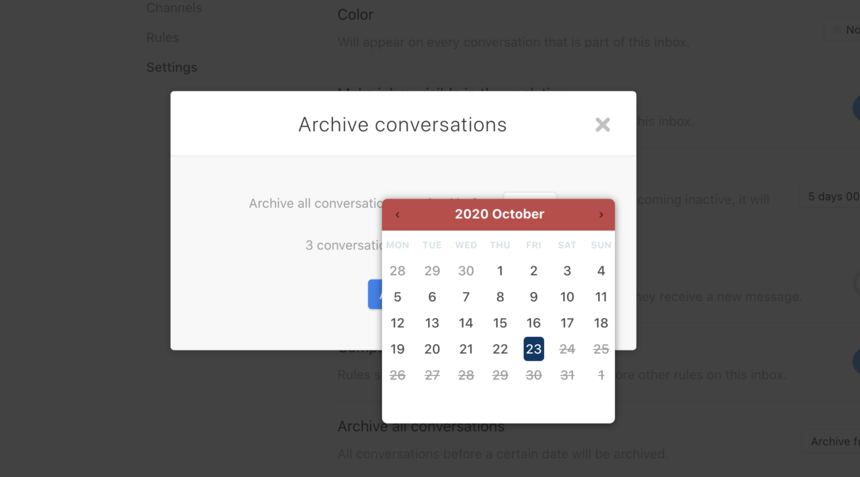This screenshot has height=477, width=860.
Task: Pick October 4 on the calendar
Action: (601, 271)
